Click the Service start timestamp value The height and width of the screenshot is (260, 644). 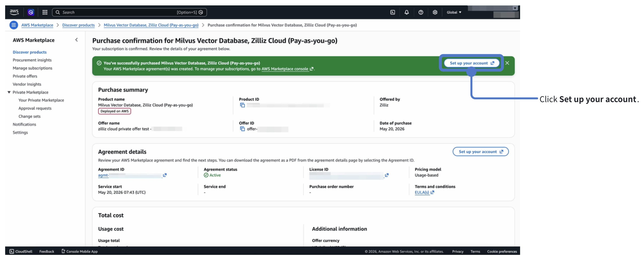122,192
